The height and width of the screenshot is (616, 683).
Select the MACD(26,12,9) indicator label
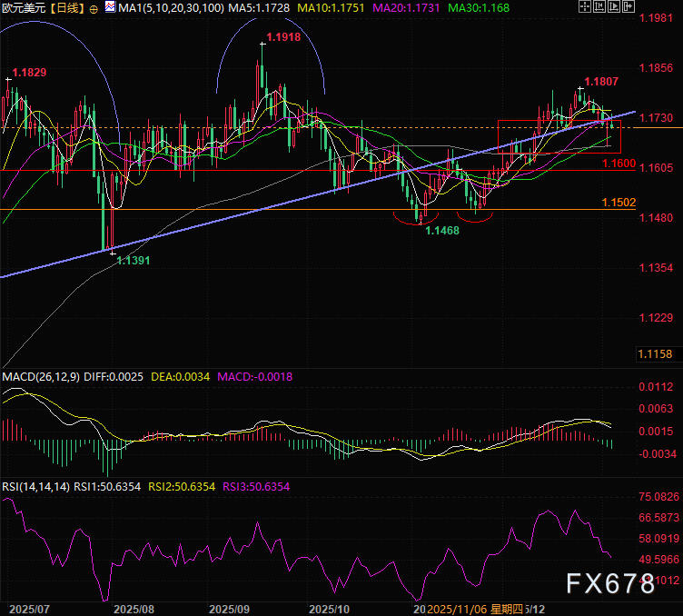click(43, 376)
